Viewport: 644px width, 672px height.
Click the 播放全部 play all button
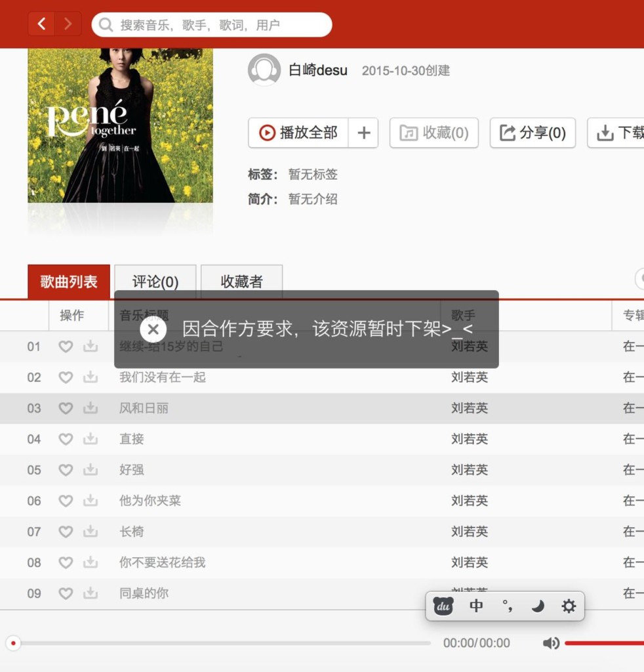click(x=298, y=133)
